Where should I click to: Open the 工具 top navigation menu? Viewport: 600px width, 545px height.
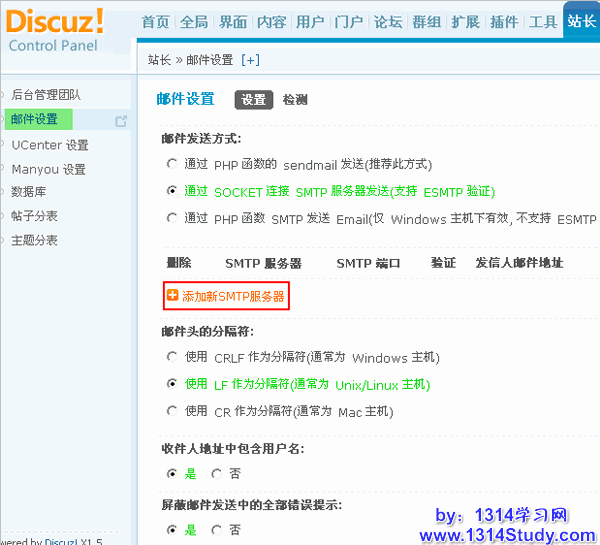click(x=543, y=22)
